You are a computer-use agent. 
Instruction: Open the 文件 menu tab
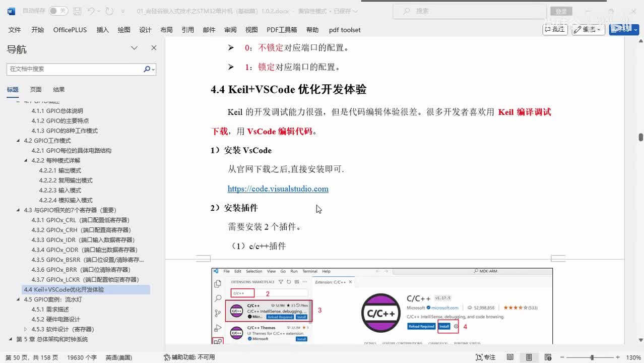15,30
